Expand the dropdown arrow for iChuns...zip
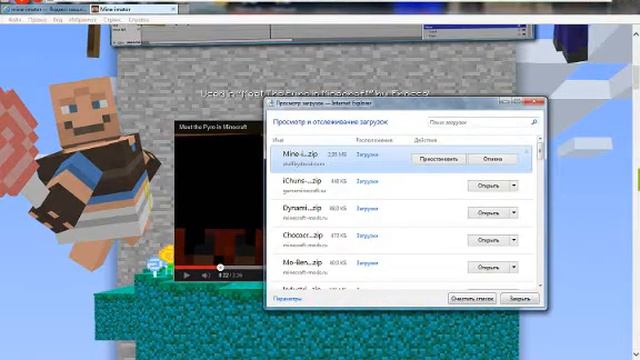 [514, 186]
